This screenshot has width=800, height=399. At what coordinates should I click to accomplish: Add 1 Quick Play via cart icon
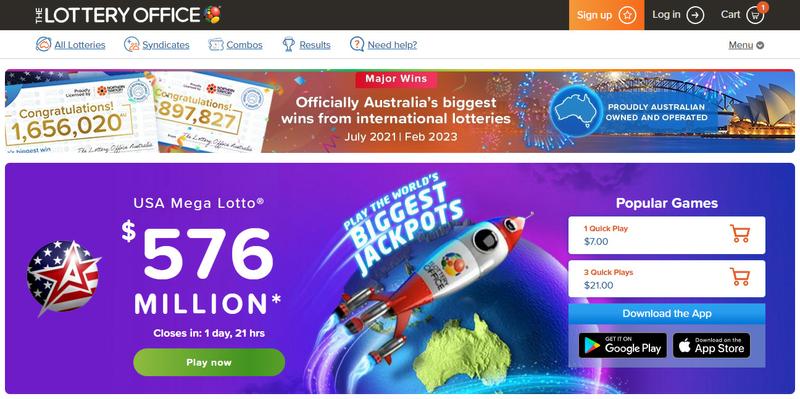pyautogui.click(x=740, y=234)
